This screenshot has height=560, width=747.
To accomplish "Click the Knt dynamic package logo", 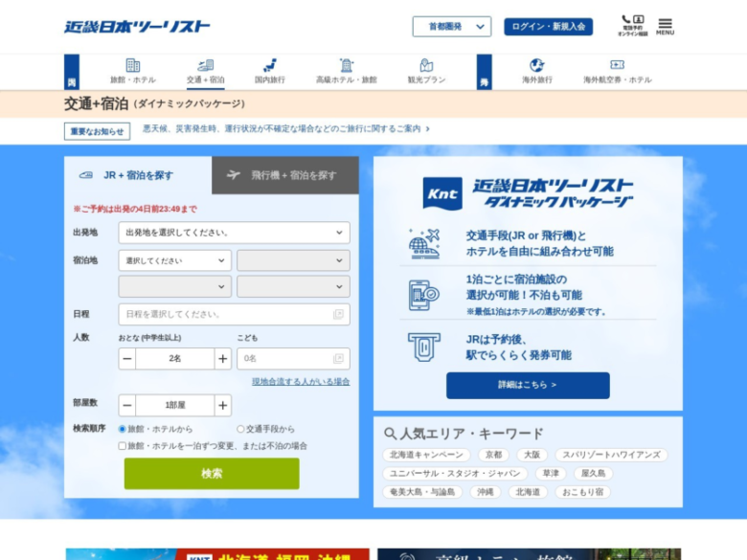I will pyautogui.click(x=528, y=193).
